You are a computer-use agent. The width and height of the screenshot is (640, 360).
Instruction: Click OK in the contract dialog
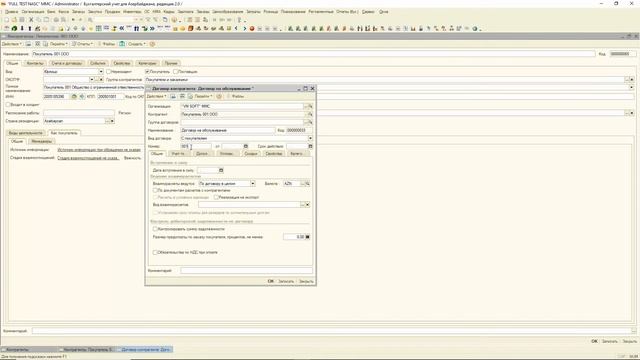(x=271, y=281)
